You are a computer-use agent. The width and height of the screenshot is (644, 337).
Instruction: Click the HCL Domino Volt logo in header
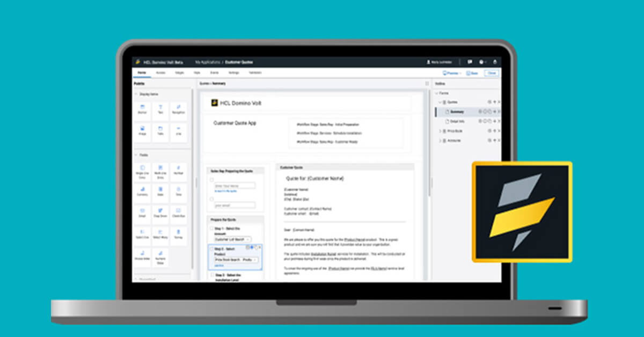pos(138,62)
